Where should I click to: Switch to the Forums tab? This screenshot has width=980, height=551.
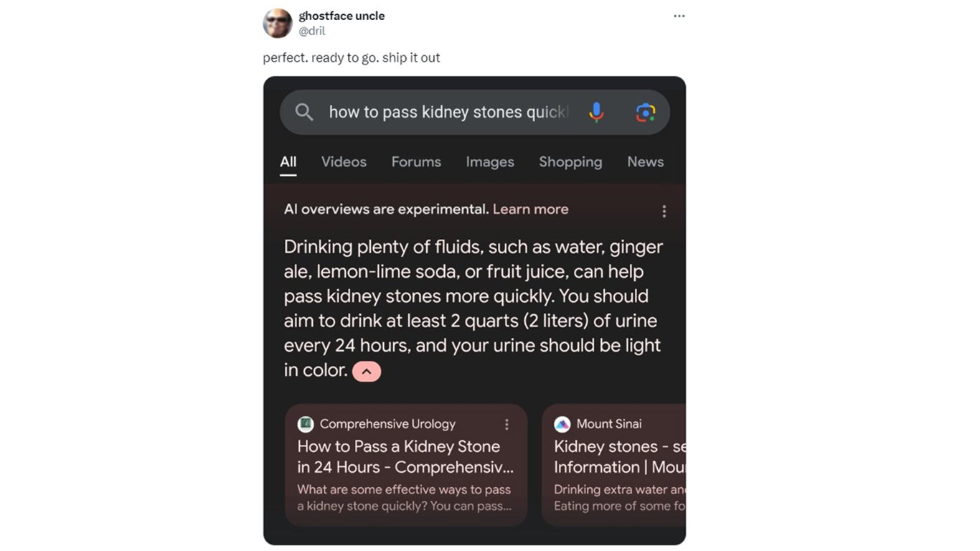[416, 162]
